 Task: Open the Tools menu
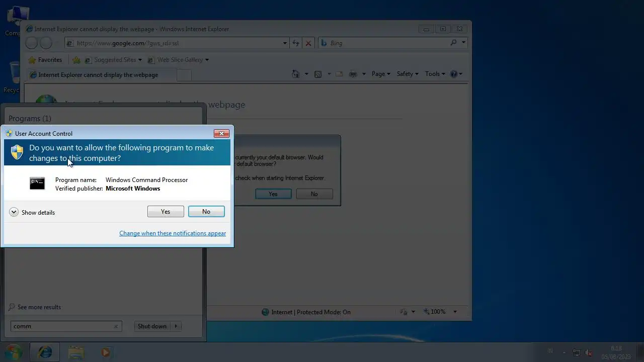(435, 74)
